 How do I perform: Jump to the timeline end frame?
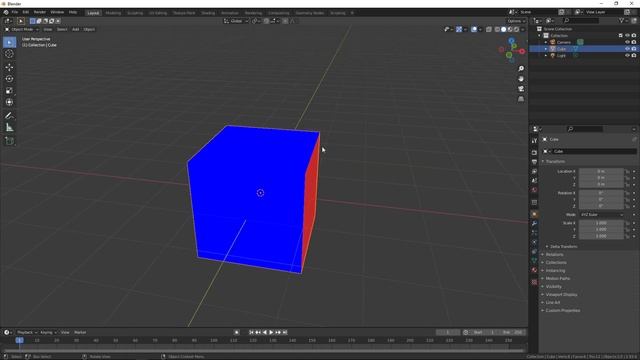click(285, 333)
